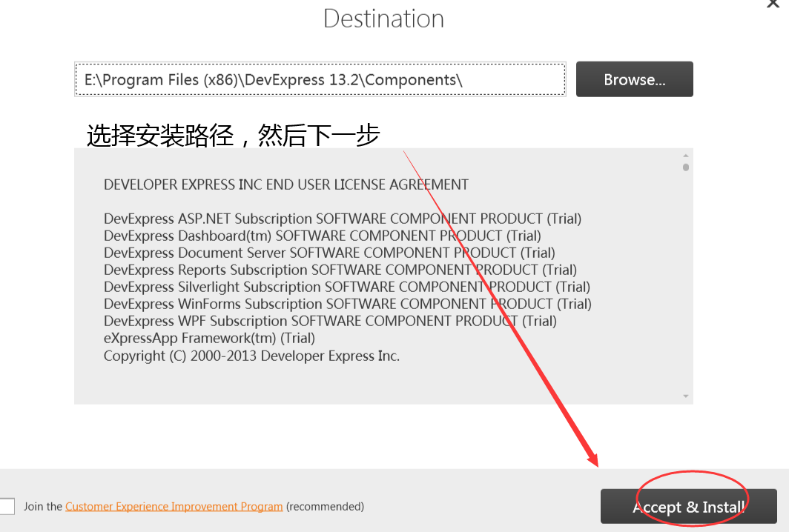This screenshot has width=789, height=532.
Task: Click the 'DevExpress WPF Subscription' line
Action: 330,321
